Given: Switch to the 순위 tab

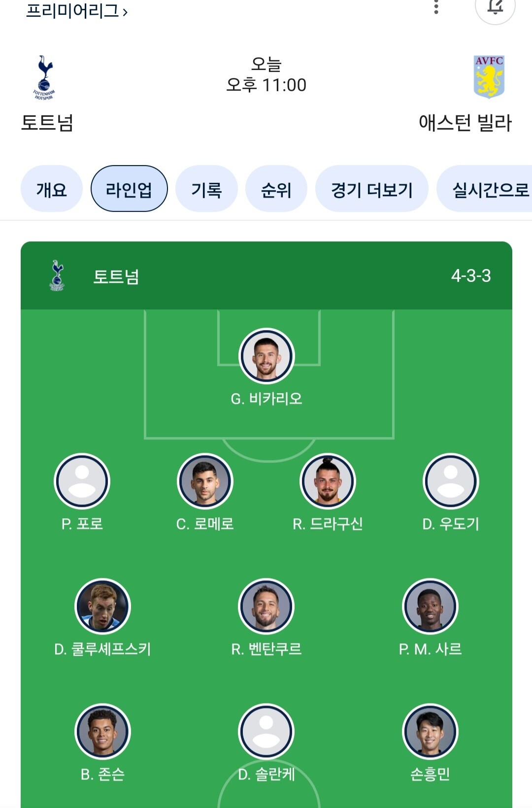Looking at the screenshot, I should tap(276, 189).
